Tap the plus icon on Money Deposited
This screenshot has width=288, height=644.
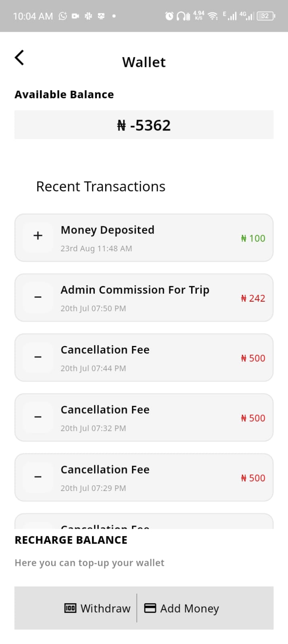tap(38, 236)
